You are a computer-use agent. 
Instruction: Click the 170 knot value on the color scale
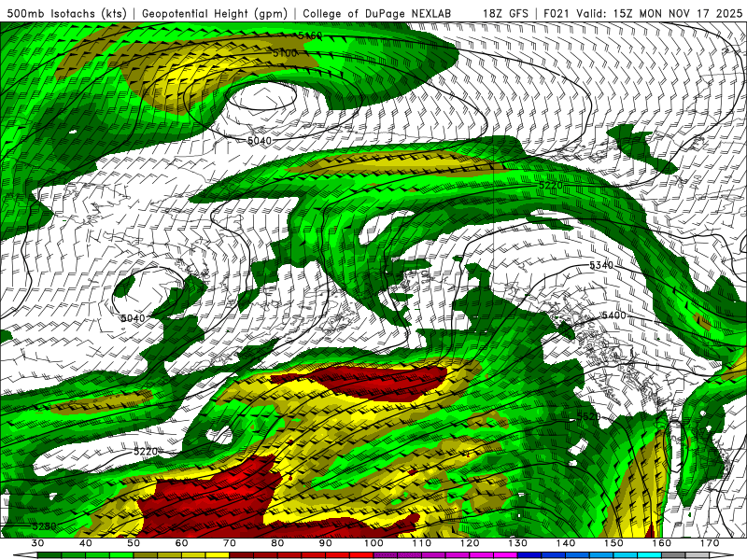[x=710, y=543]
